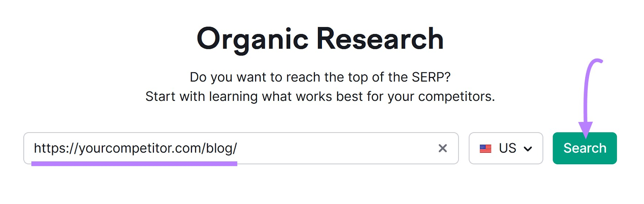Click the "/blog/" path in the field
The image size is (644, 204).
click(x=220, y=149)
